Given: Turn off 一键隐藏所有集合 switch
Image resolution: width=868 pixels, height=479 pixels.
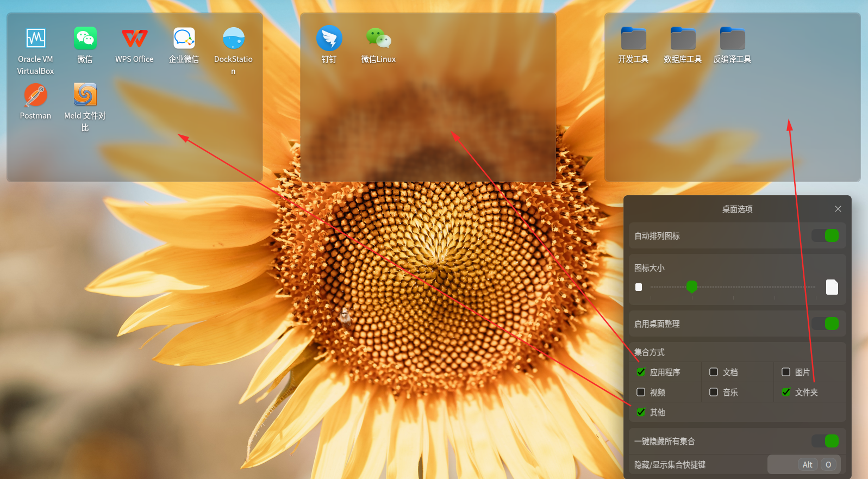Looking at the screenshot, I should [825, 441].
